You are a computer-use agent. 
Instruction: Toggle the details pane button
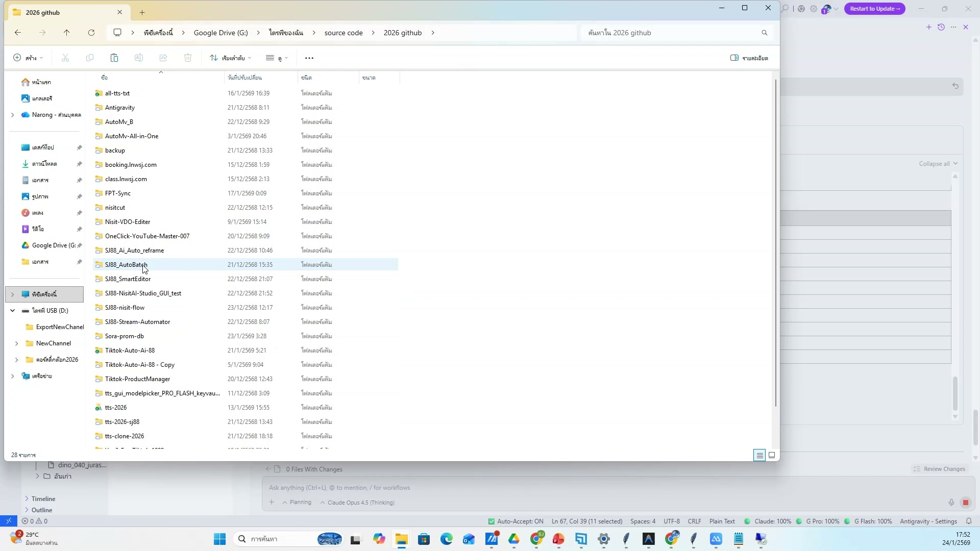[749, 58]
